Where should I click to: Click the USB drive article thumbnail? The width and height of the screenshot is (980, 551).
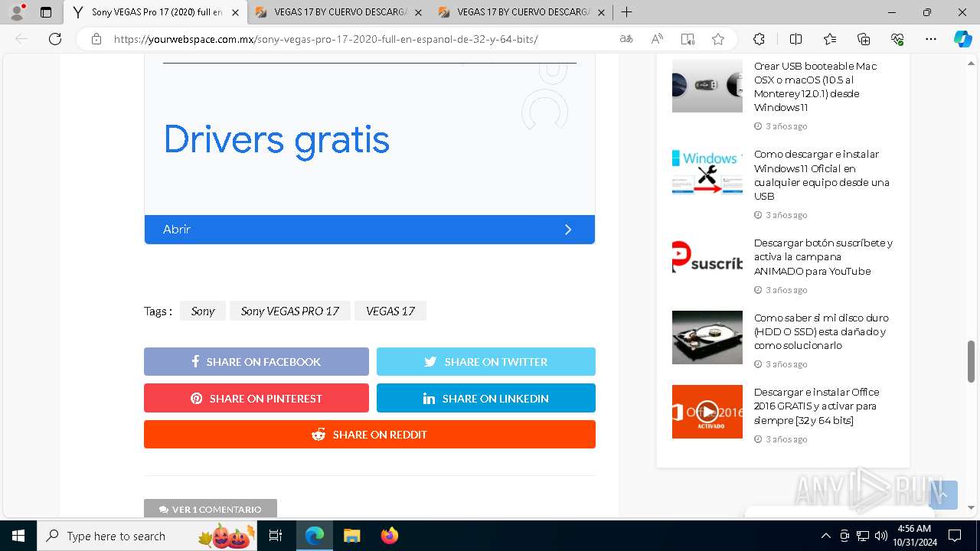(x=707, y=86)
